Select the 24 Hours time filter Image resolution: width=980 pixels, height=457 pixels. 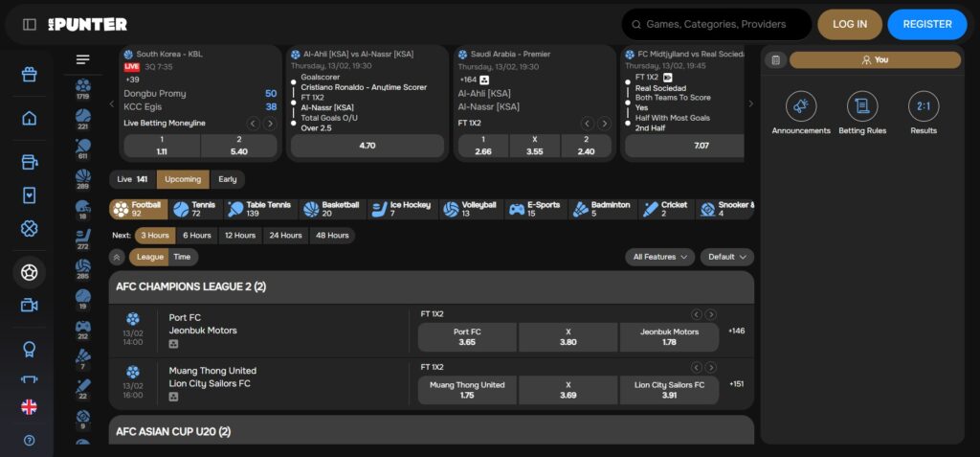[x=285, y=235]
